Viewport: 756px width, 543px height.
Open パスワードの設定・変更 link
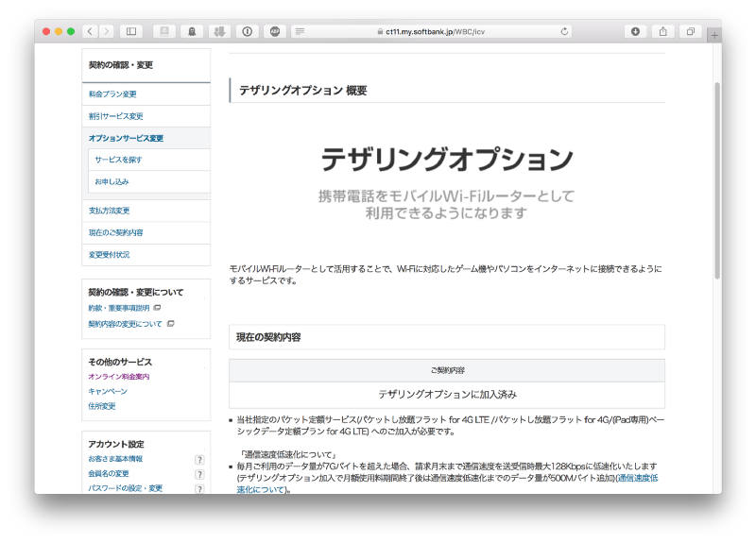click(126, 488)
